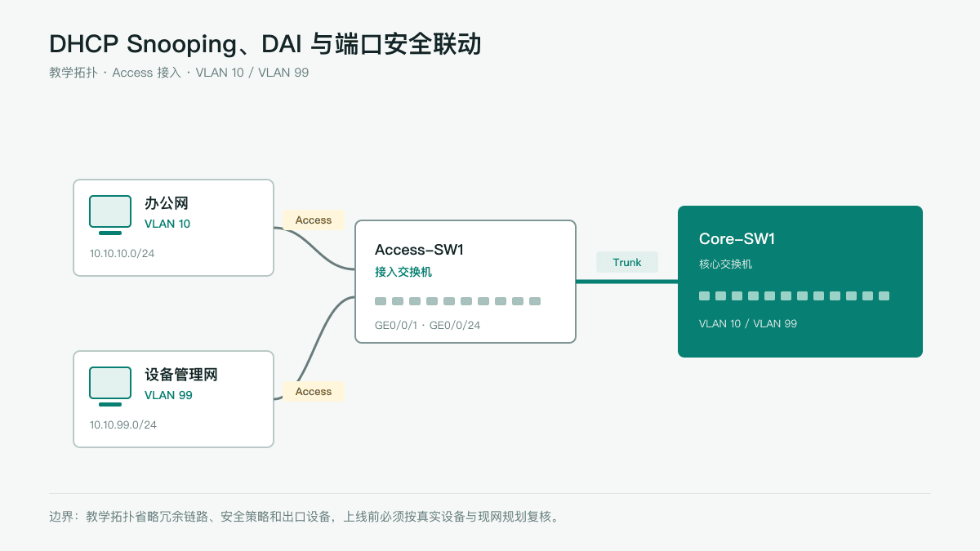Click the 办公网 title text
The height and width of the screenshot is (551, 980).
(167, 203)
